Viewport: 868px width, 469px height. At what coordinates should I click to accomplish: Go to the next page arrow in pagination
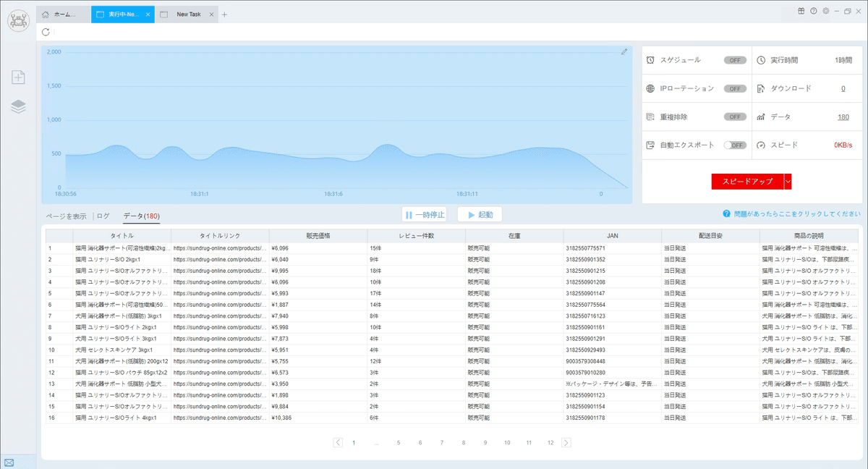coord(566,442)
